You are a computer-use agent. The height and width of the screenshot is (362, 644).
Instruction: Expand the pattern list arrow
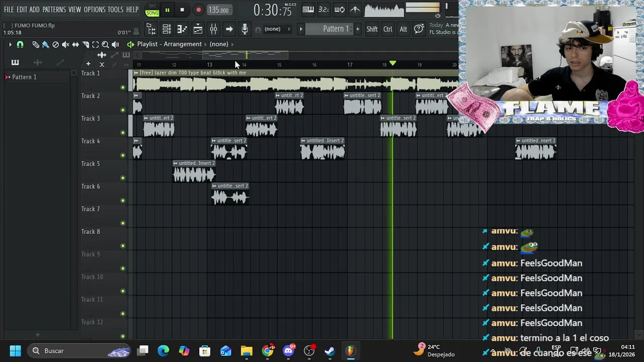301,29
